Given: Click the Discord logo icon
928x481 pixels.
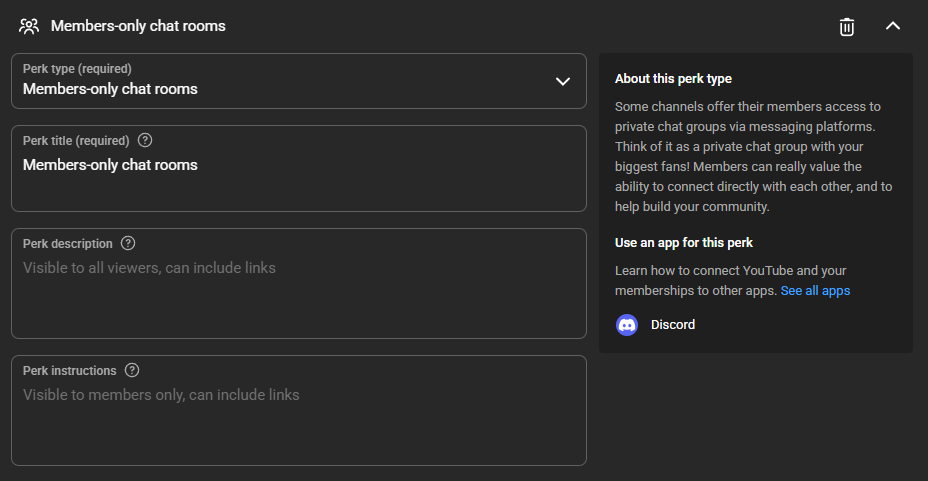Looking at the screenshot, I should 627,324.
